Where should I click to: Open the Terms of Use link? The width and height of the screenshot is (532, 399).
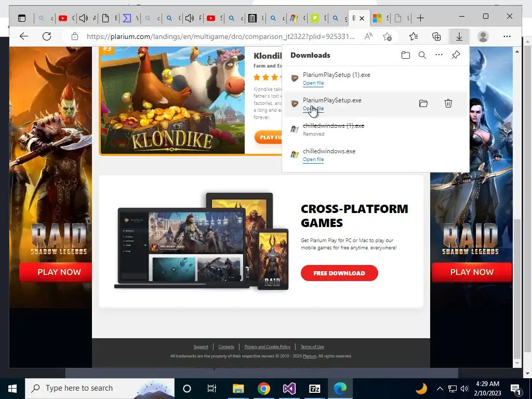pyautogui.click(x=312, y=347)
